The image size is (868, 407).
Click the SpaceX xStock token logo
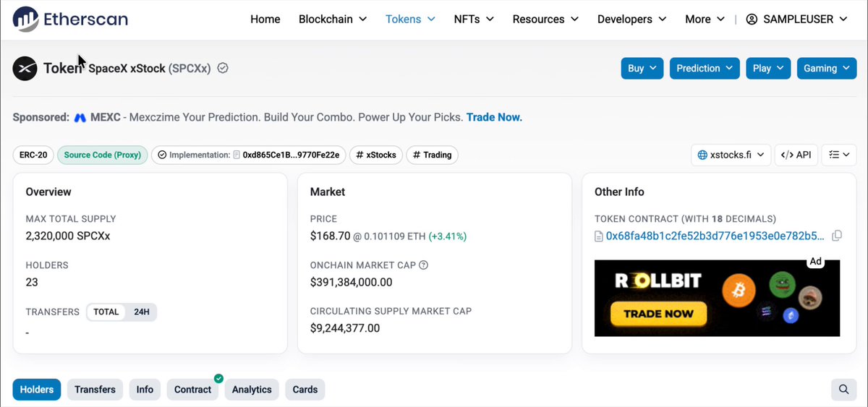pos(25,69)
